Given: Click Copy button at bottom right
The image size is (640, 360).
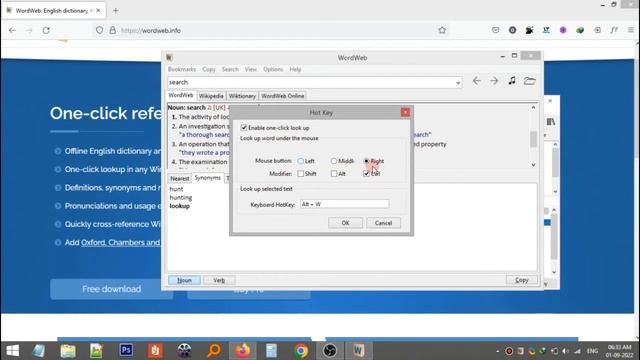Looking at the screenshot, I should pos(522,280).
